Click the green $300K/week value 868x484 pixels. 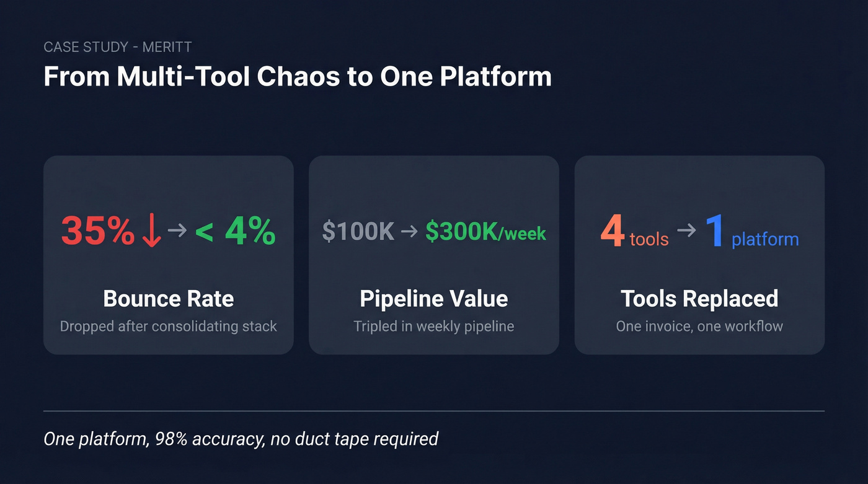pyautogui.click(x=485, y=232)
